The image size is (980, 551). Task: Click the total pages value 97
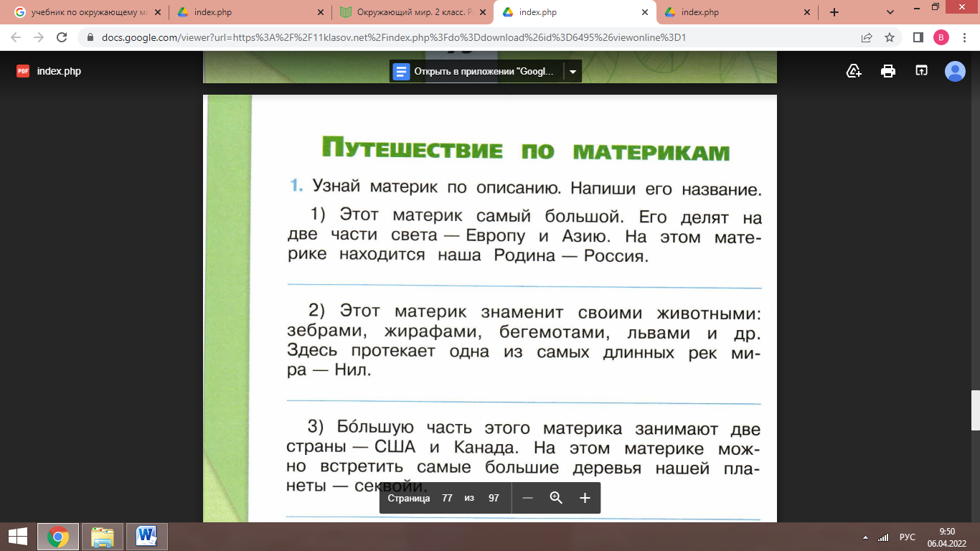(494, 498)
